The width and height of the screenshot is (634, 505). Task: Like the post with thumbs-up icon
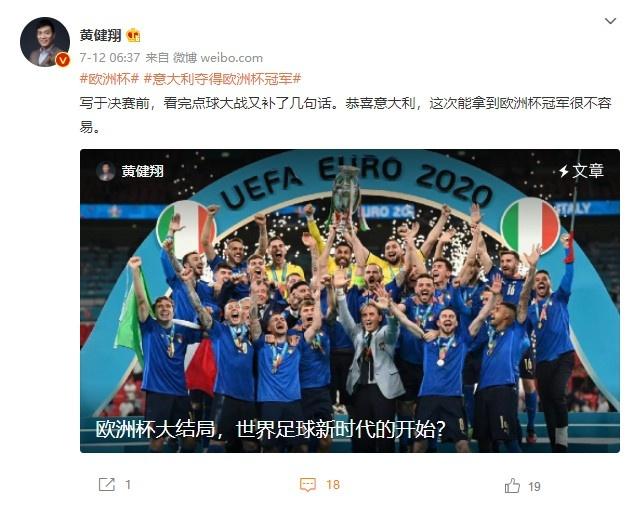(512, 485)
